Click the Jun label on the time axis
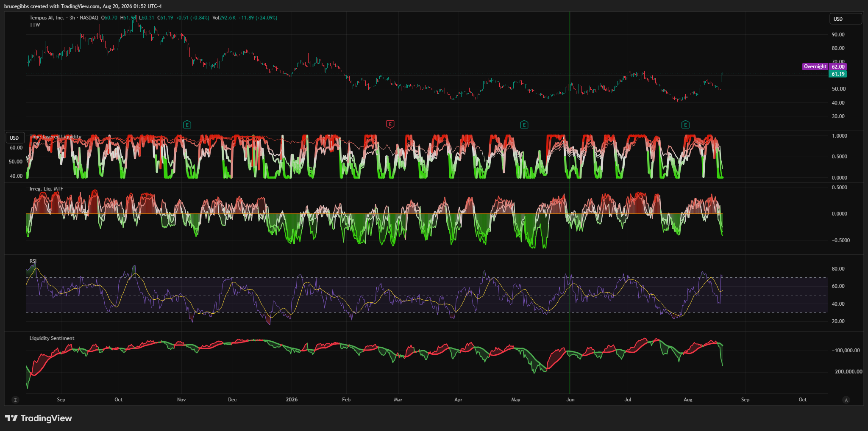The image size is (868, 431). pos(570,400)
